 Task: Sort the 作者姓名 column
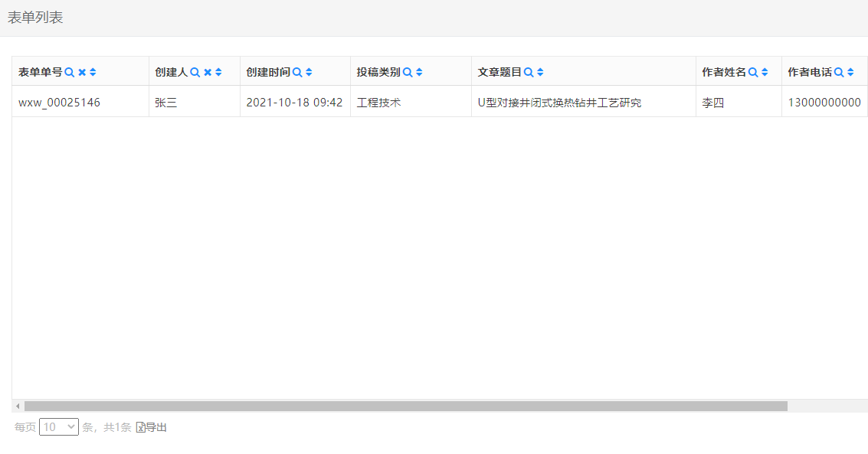765,72
